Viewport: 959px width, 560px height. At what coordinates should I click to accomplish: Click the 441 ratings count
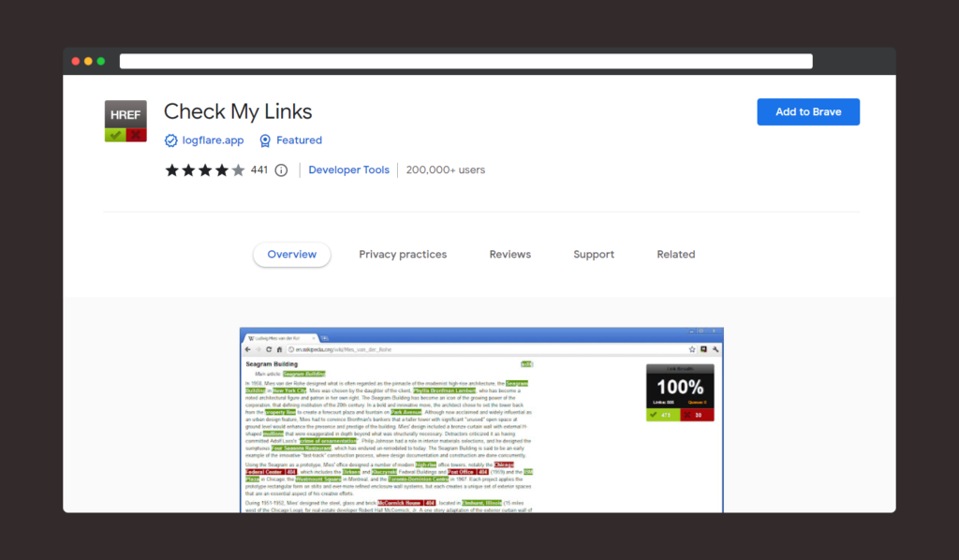[x=259, y=169]
